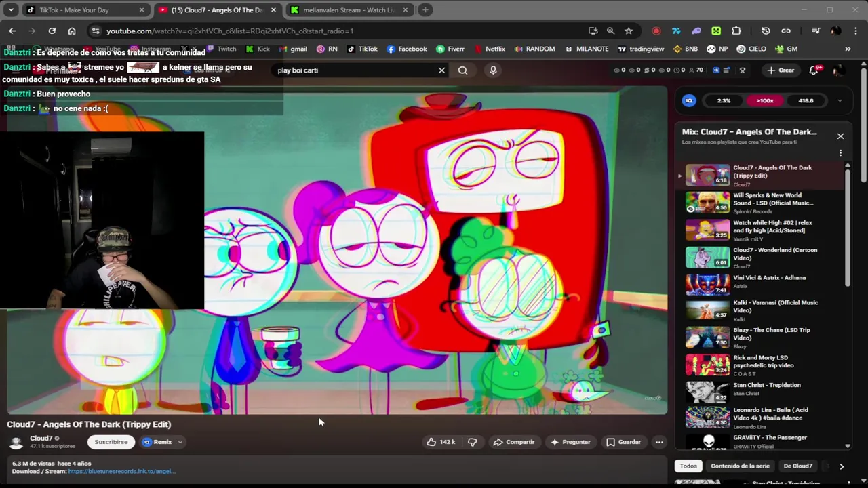Open the Facebook bookmark
Viewport: 868px width, 488px height.
407,49
